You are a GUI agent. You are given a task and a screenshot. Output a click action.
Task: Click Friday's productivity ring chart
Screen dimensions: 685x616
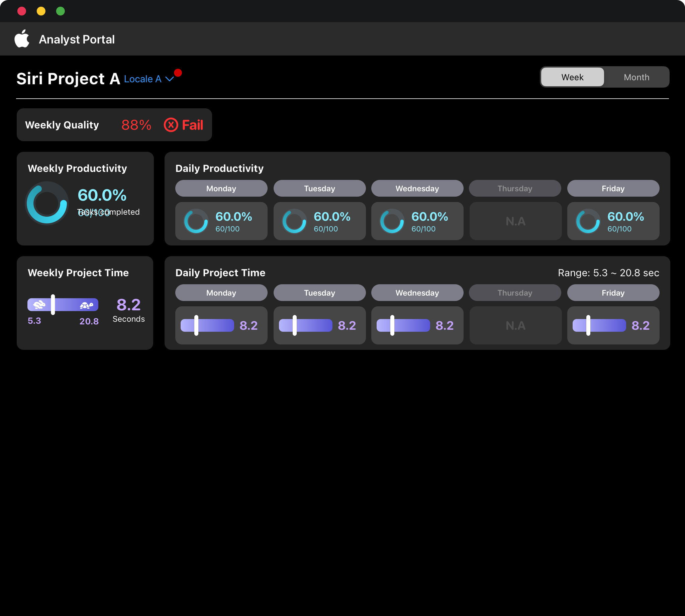tap(588, 221)
